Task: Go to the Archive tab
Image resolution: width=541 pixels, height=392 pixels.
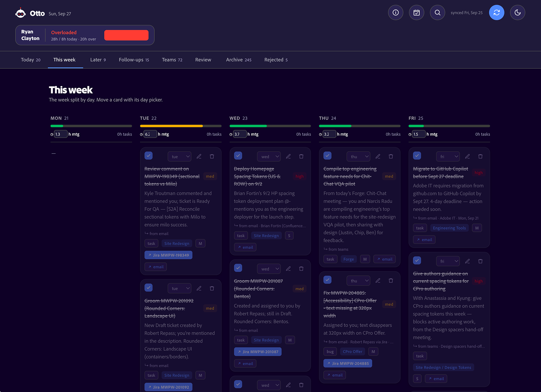Action: [x=239, y=60]
